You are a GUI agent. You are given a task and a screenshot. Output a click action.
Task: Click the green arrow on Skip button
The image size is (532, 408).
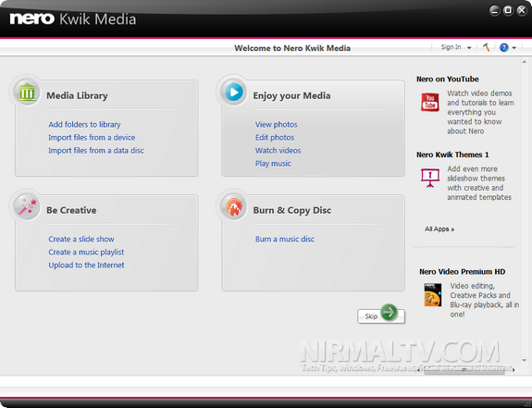tap(389, 313)
